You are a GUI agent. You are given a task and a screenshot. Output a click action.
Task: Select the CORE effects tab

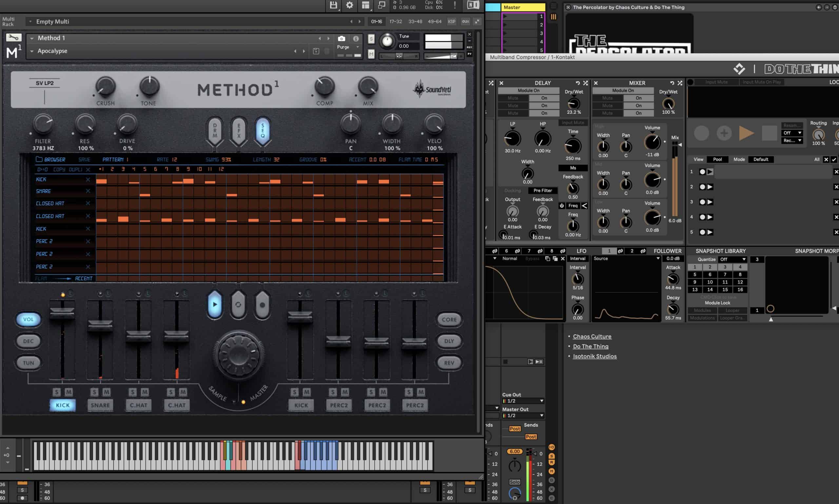pyautogui.click(x=449, y=320)
